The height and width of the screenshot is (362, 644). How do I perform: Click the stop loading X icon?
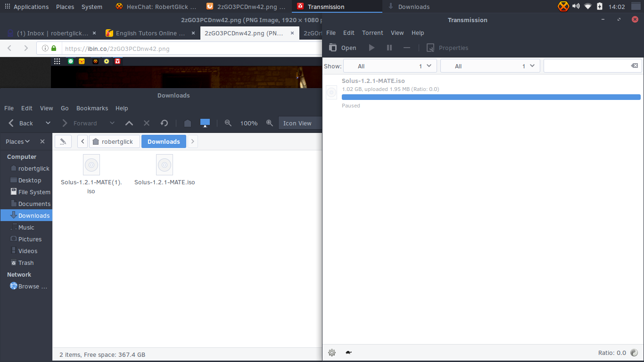147,123
